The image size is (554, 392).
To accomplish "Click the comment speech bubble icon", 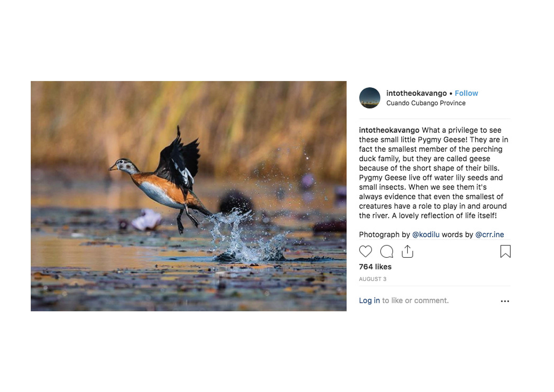I will click(387, 251).
